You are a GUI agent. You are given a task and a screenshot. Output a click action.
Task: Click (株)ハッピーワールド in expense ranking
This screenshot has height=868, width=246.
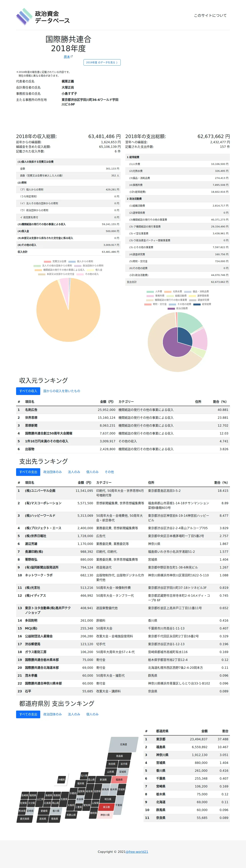[40, 516]
